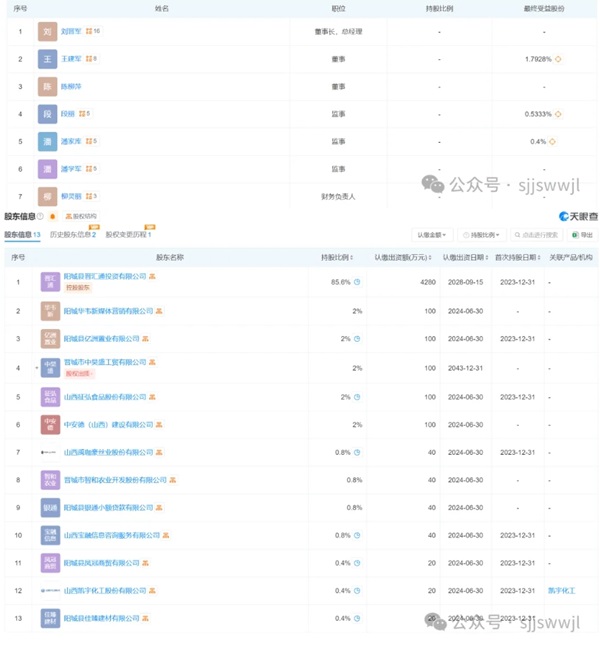600x663 pixels.
Task: Open 山西宝融信息咨询服务有限公司 link
Action: [112, 535]
